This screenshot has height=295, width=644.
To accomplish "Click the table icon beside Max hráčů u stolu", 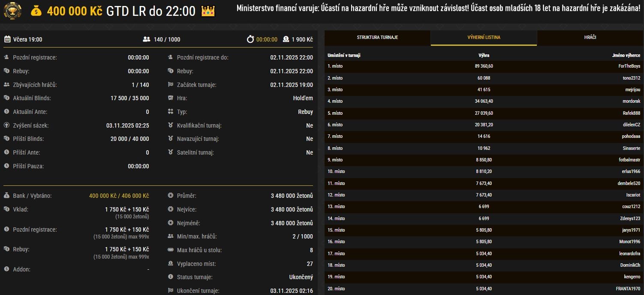I will tap(171, 250).
